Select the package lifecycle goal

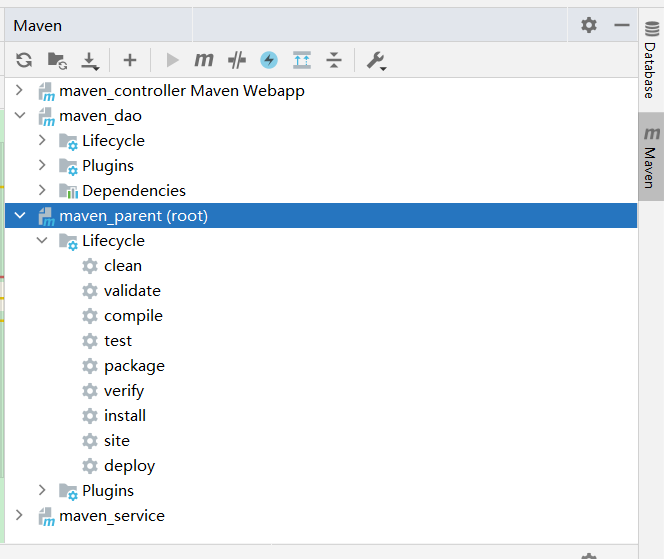coord(134,366)
